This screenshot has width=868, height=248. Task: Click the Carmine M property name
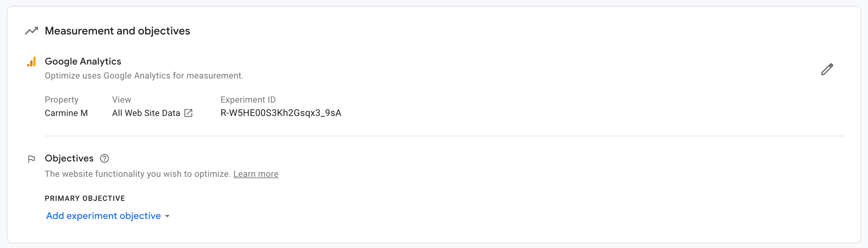tap(66, 113)
